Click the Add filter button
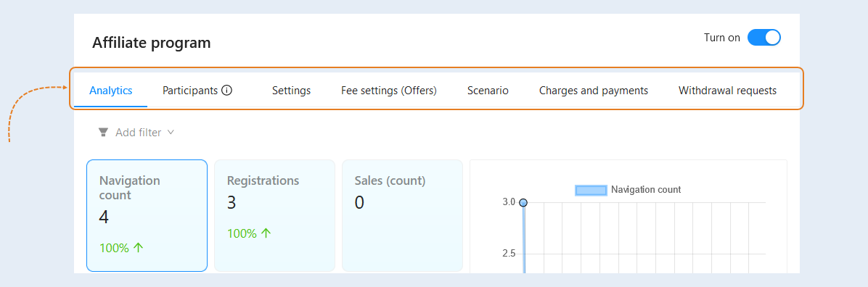Screen dimensions: 868x287 pos(136,133)
